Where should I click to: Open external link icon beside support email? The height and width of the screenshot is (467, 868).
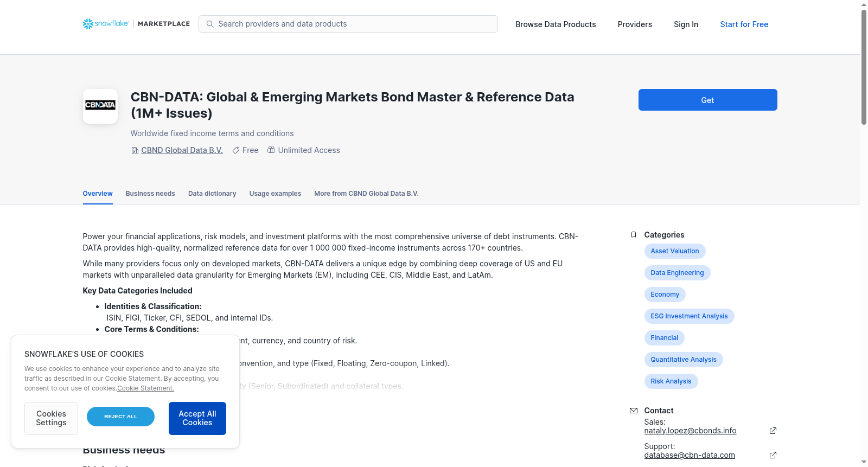click(773, 455)
